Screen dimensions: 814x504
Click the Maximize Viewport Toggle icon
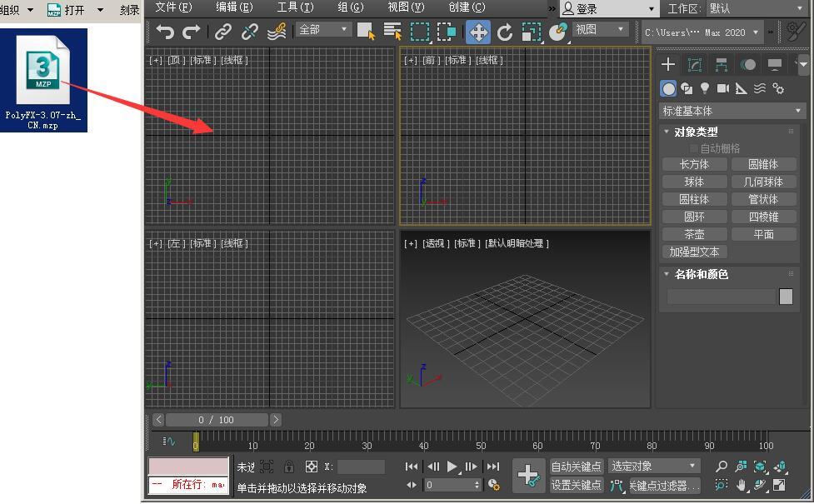pos(778,485)
